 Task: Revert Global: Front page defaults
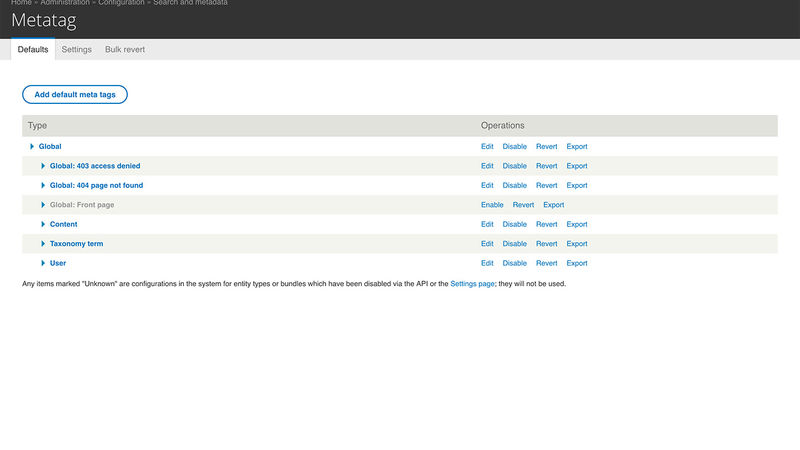pos(523,205)
